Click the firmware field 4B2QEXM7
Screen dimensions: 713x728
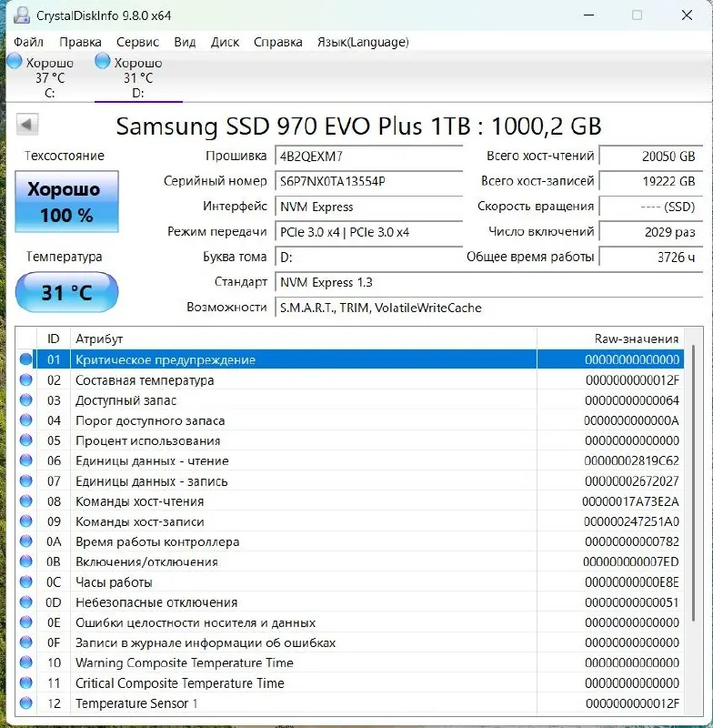pyautogui.click(x=369, y=156)
